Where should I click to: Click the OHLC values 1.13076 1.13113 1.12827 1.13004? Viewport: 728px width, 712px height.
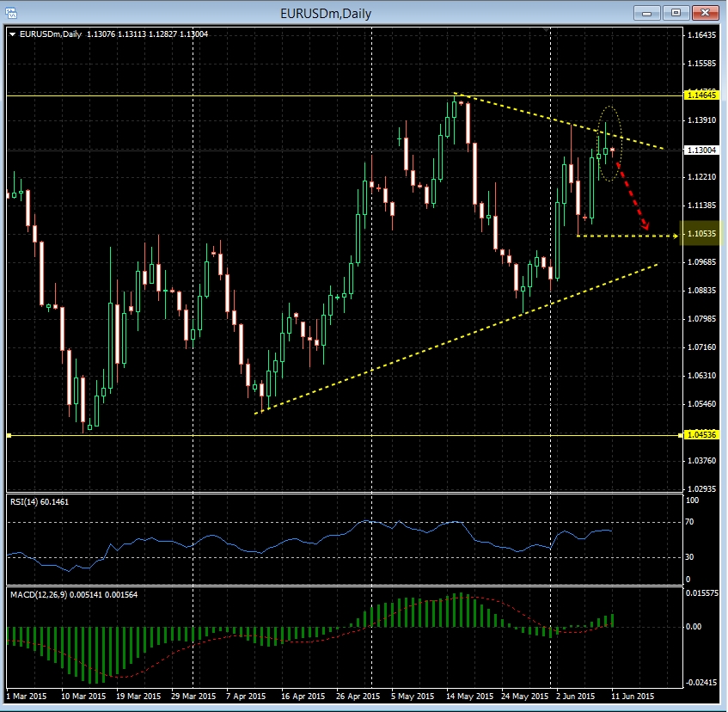[148, 34]
